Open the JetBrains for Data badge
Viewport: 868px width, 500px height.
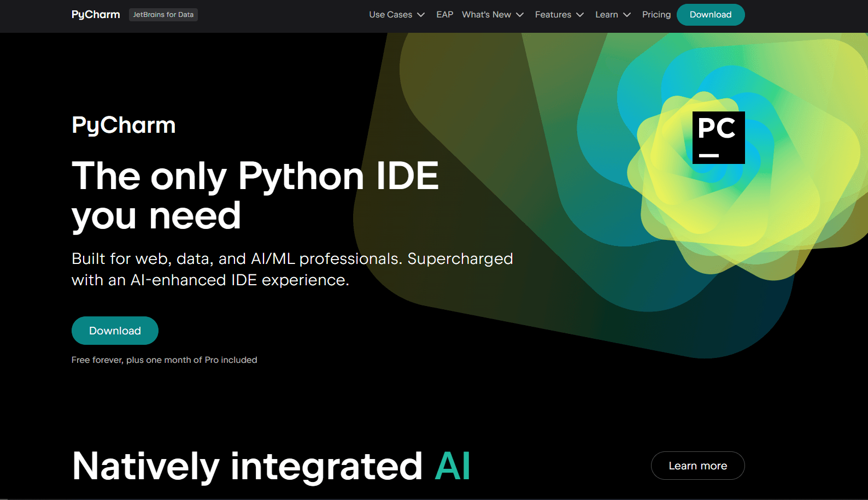(163, 15)
